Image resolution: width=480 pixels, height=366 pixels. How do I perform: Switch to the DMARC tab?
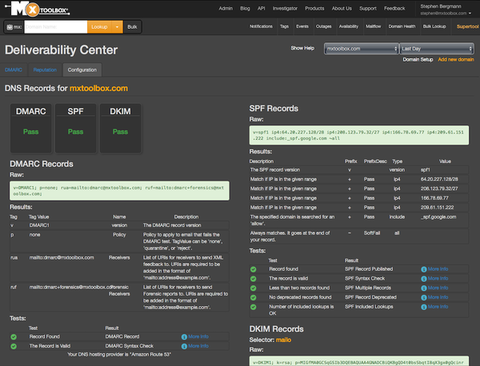pos(13,70)
